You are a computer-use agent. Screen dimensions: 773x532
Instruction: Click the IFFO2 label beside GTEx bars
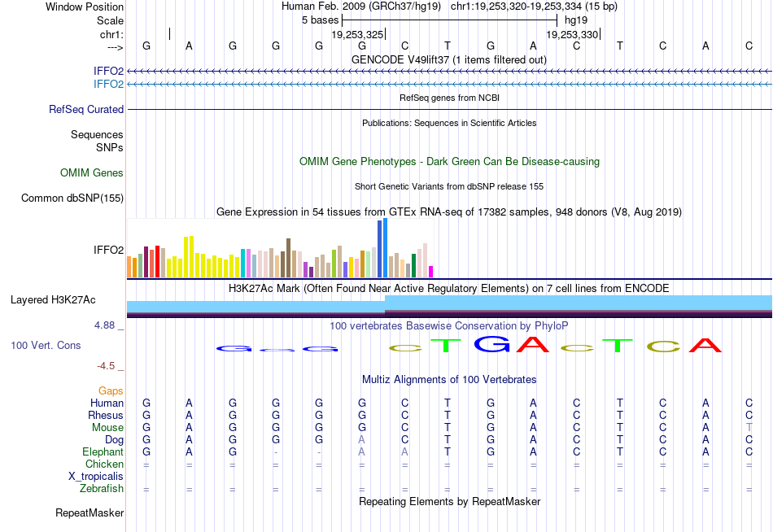(108, 250)
